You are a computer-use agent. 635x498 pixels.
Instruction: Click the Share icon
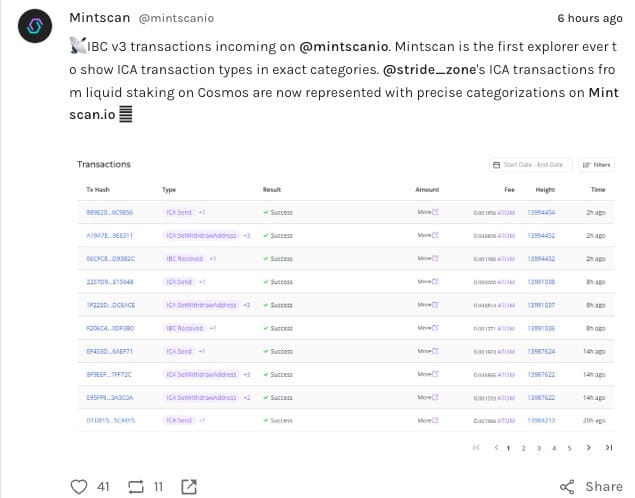[568, 487]
